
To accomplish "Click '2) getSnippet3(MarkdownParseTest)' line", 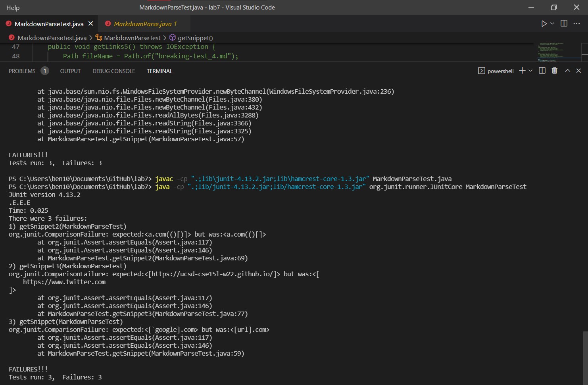I will [x=67, y=266].
